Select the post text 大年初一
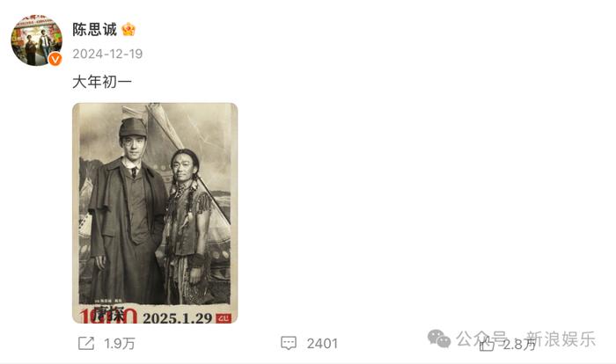This screenshot has width=616, height=364. (102, 82)
